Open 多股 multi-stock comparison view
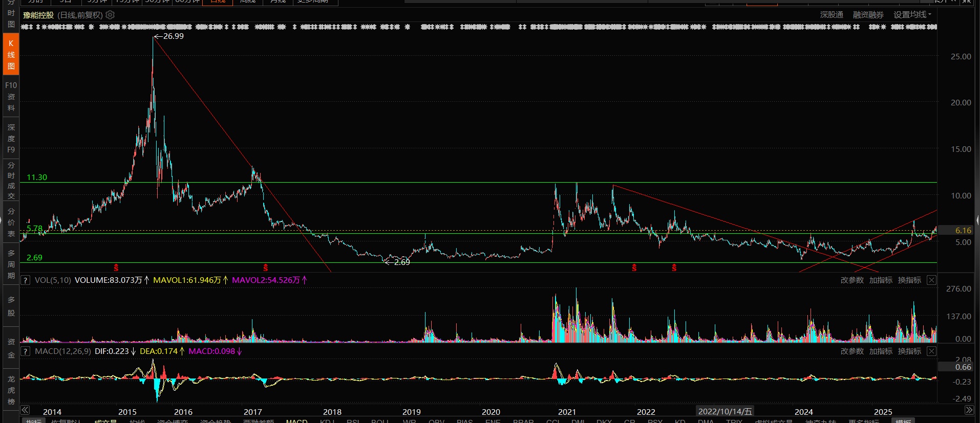Viewport: 980px width, 423px height. coord(11,306)
